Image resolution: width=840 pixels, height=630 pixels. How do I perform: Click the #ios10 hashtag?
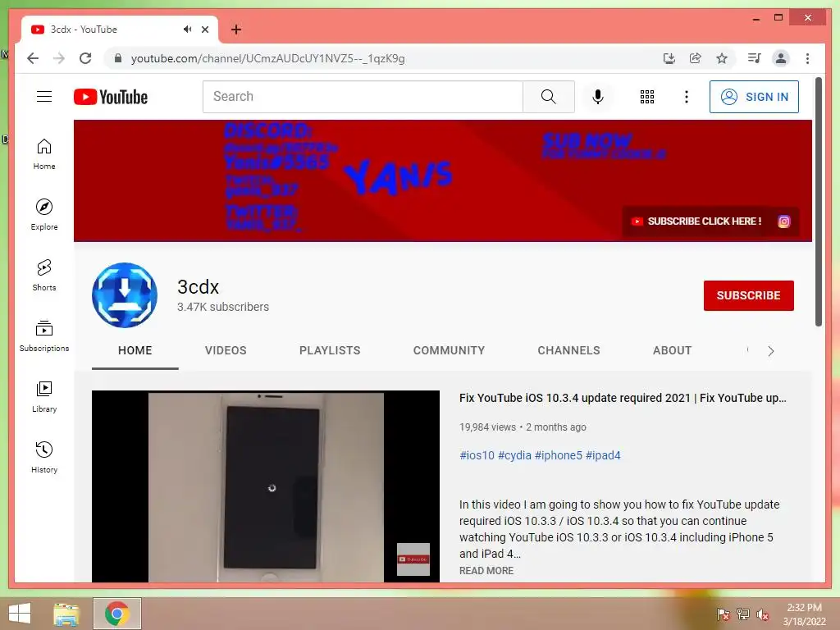point(477,455)
